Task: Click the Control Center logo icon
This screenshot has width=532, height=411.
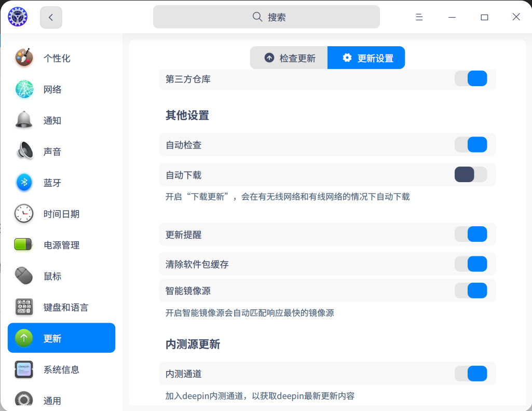Action: 18,17
